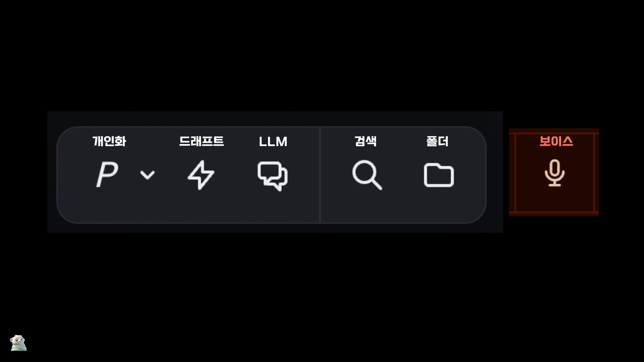Screen dimensions: 644x362
Task: Click empty toolbar space between search and folder icons
Action: [403, 175]
